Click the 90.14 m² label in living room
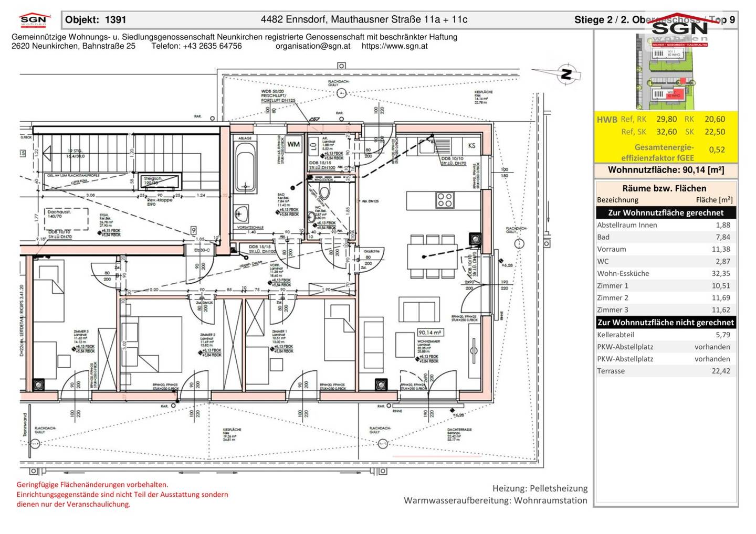Image resolution: width=756 pixels, height=534 pixels. (x=430, y=332)
